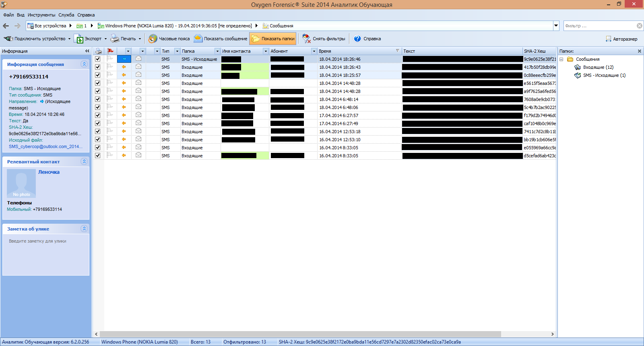
Task: Uncheck the 18.04.2014 6:48:14 message checkbox
Action: click(x=97, y=99)
